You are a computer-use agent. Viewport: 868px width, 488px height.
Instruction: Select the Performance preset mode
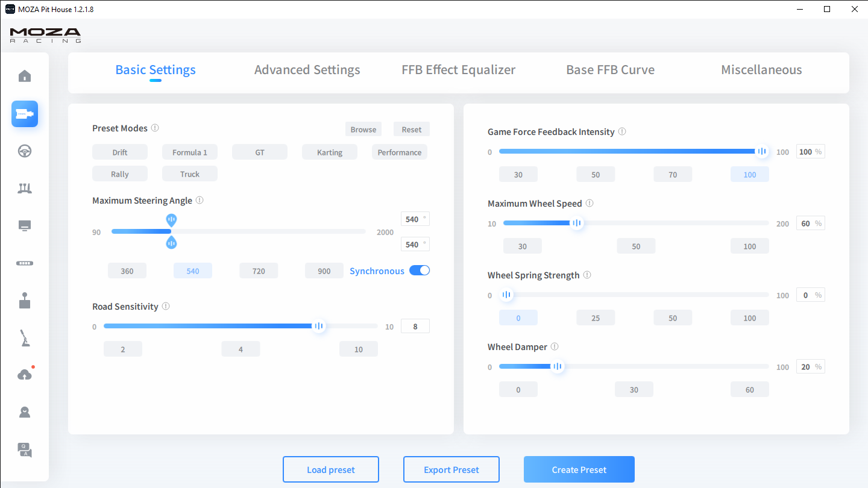(x=400, y=152)
